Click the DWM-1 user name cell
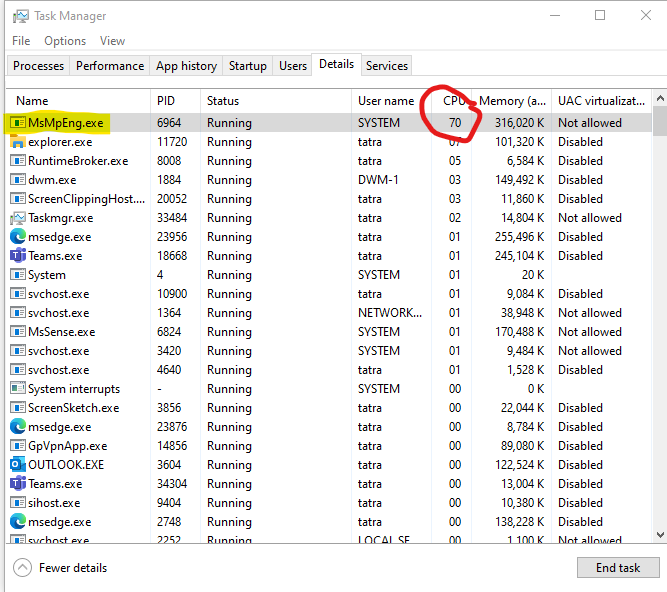Image resolution: width=667 pixels, height=592 pixels. (x=378, y=180)
